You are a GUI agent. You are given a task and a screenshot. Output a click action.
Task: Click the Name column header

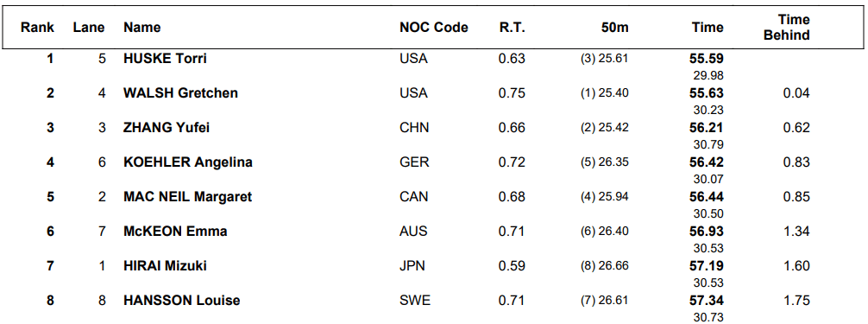click(142, 27)
